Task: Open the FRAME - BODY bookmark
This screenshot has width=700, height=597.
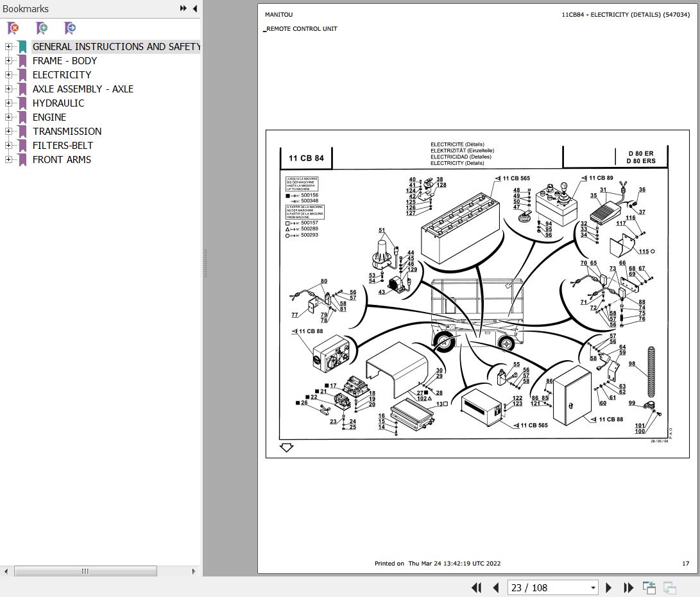Action: point(65,61)
